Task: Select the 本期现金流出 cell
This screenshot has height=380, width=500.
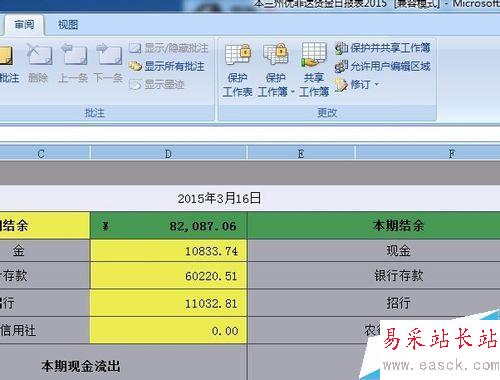Action: 123,363
